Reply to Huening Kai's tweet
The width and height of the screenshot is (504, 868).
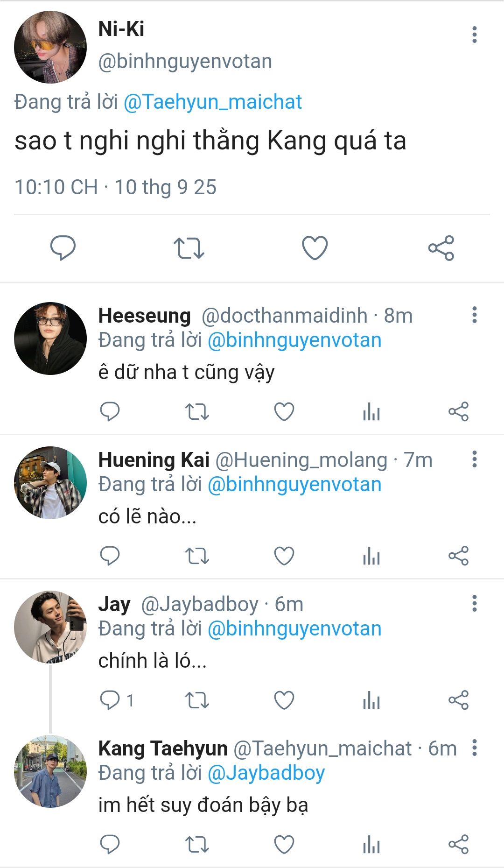point(110,556)
